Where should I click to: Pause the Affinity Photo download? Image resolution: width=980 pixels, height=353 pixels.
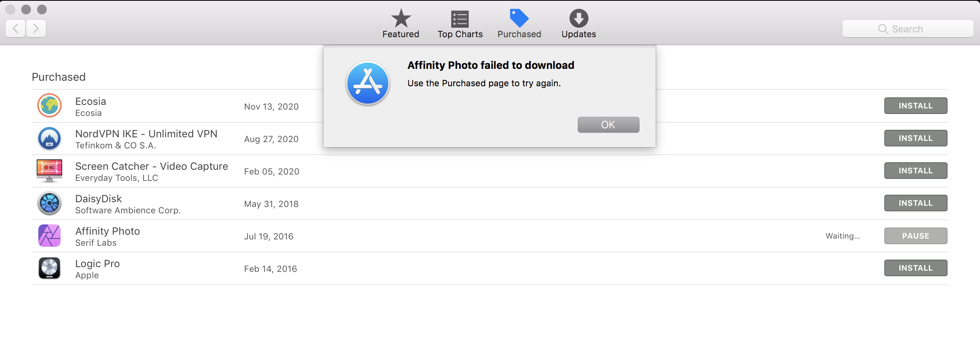point(916,236)
